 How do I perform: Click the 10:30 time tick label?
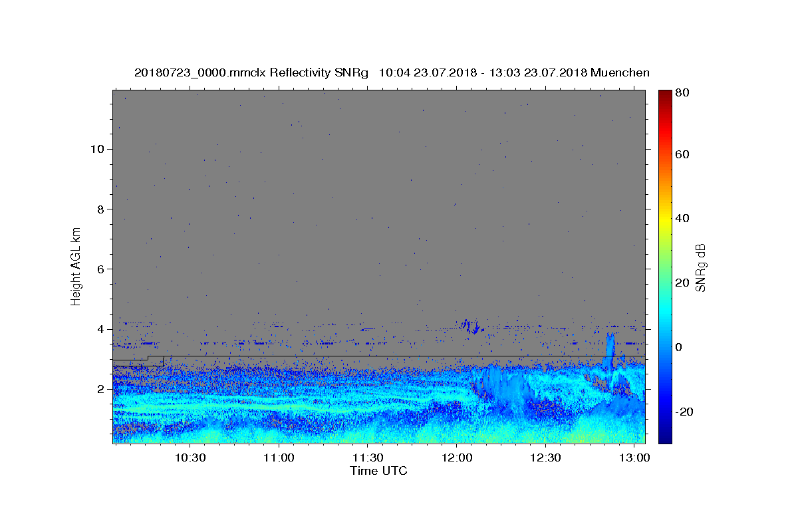(x=190, y=458)
